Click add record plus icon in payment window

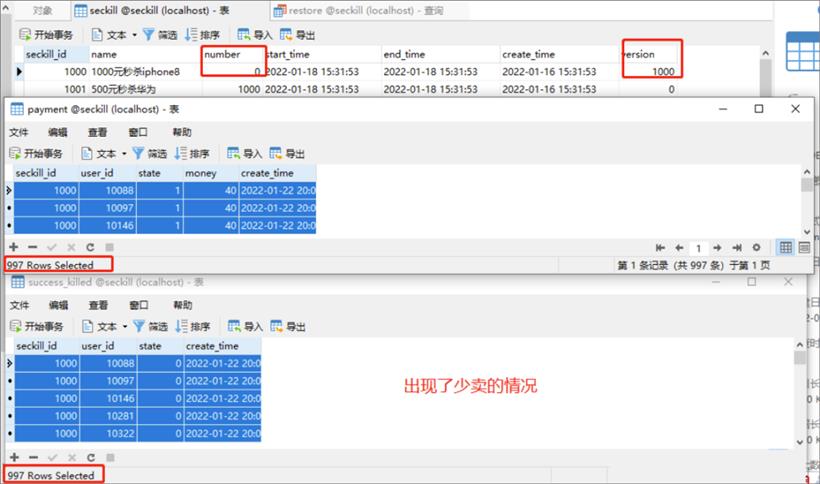point(14,247)
